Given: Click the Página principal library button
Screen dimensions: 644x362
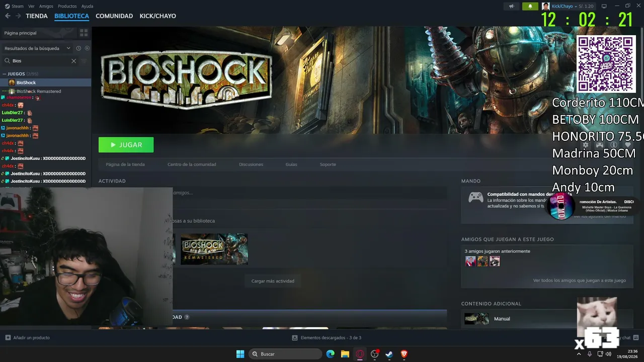Looking at the screenshot, I should click(38, 33).
